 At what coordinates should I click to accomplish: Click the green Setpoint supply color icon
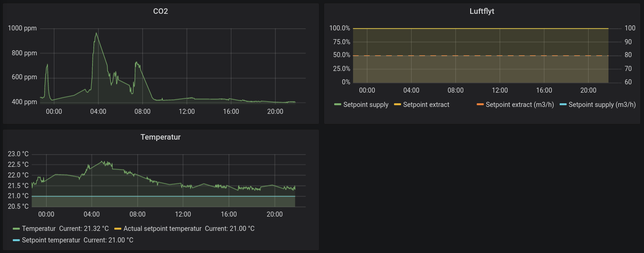coord(338,105)
